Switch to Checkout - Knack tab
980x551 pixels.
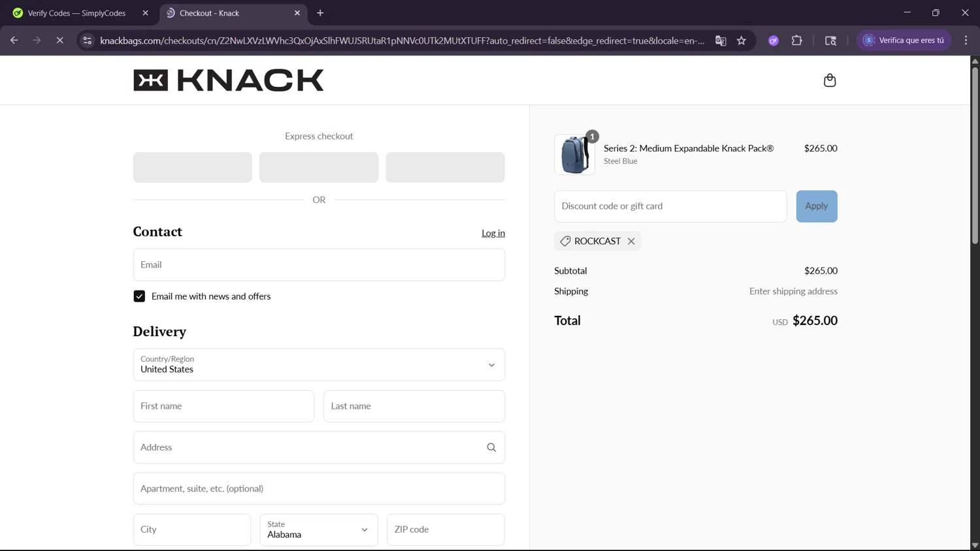coord(234,13)
